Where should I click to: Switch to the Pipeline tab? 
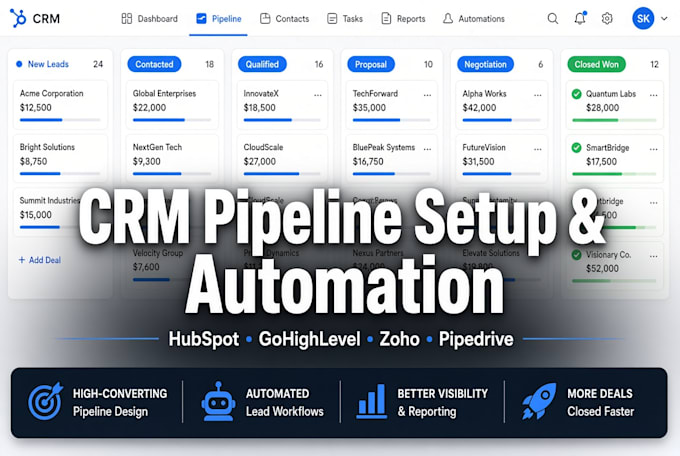219,19
